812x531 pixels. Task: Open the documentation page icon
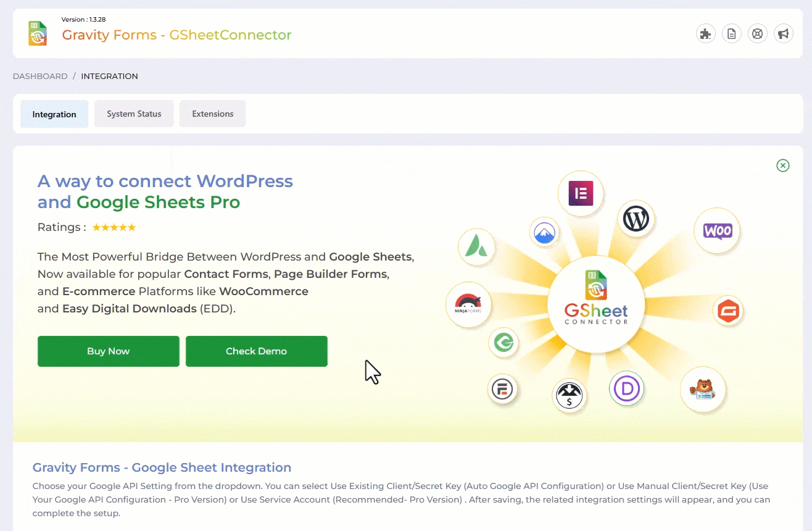point(732,33)
